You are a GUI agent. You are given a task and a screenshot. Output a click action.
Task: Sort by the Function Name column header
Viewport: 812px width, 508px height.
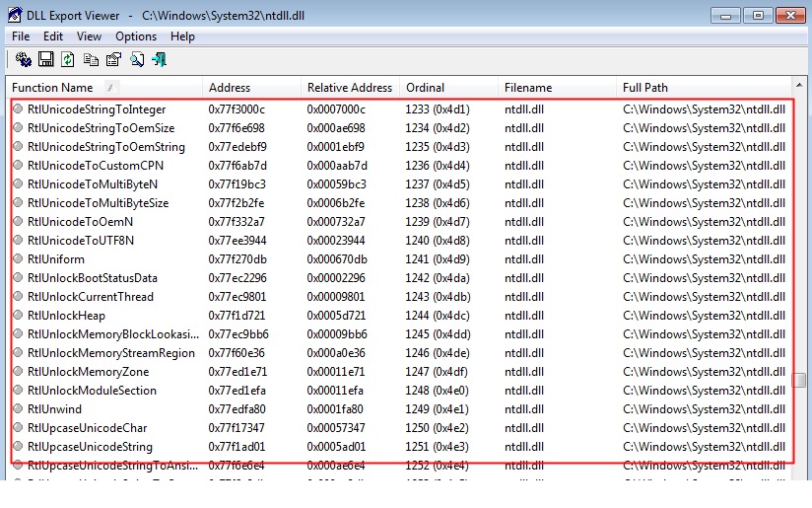tap(104, 88)
